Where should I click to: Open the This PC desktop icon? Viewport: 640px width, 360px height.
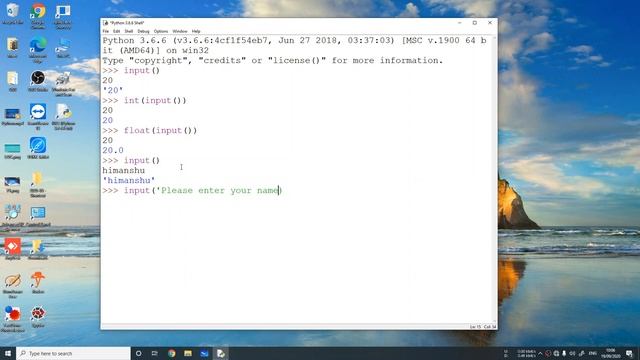coord(63,47)
